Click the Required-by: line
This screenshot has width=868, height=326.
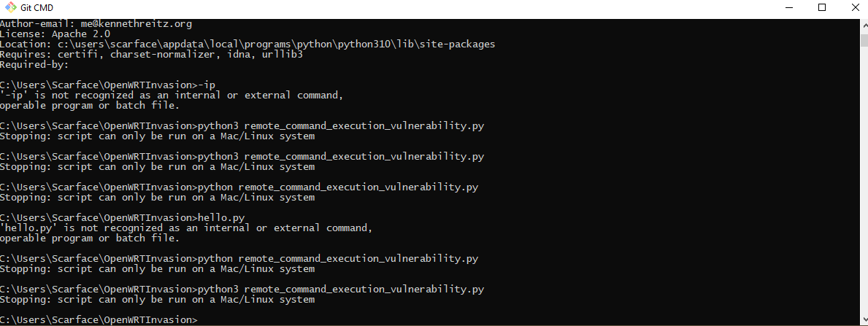[34, 65]
